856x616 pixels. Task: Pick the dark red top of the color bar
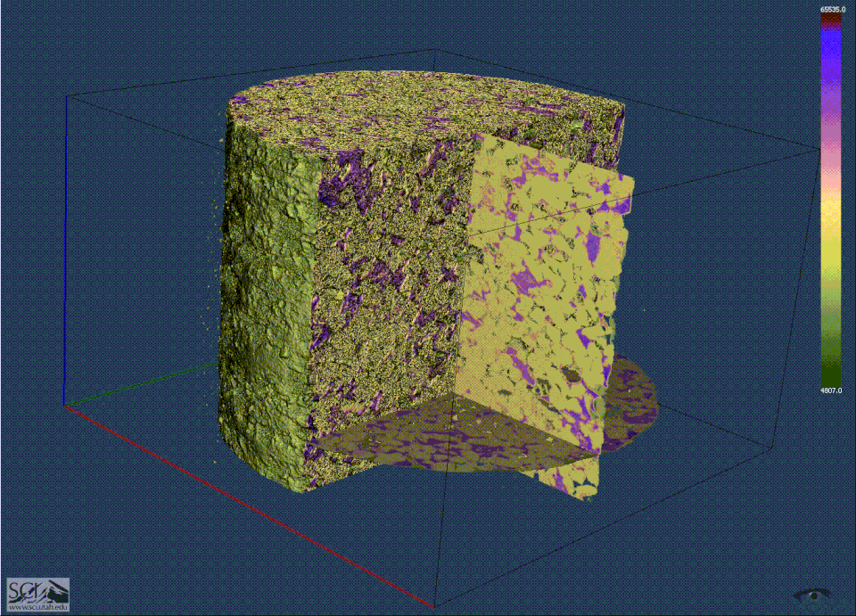click(x=831, y=16)
